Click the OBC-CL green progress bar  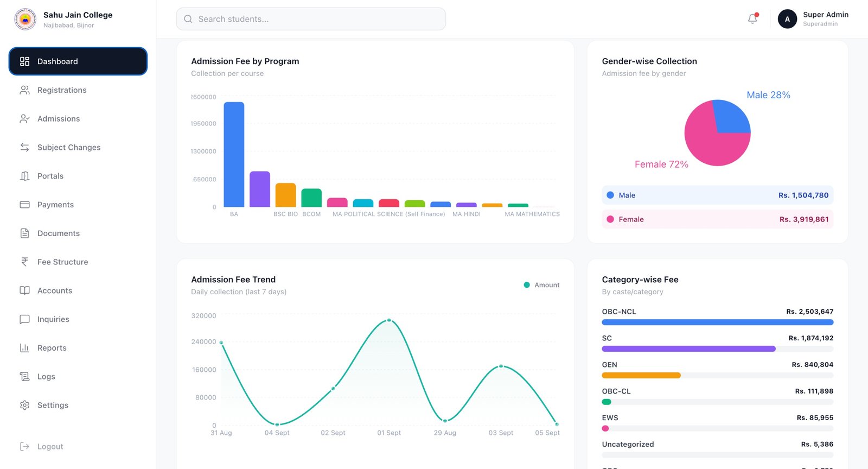(607, 402)
